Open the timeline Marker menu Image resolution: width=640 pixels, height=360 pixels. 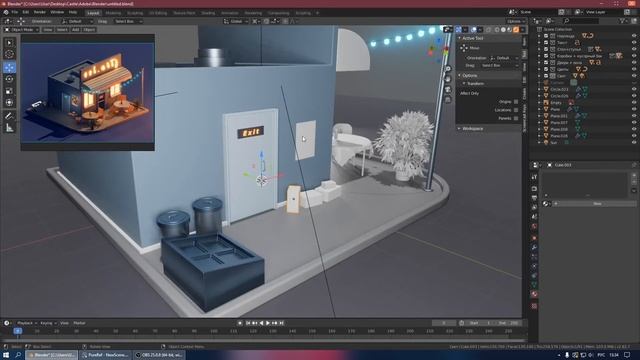(79, 323)
